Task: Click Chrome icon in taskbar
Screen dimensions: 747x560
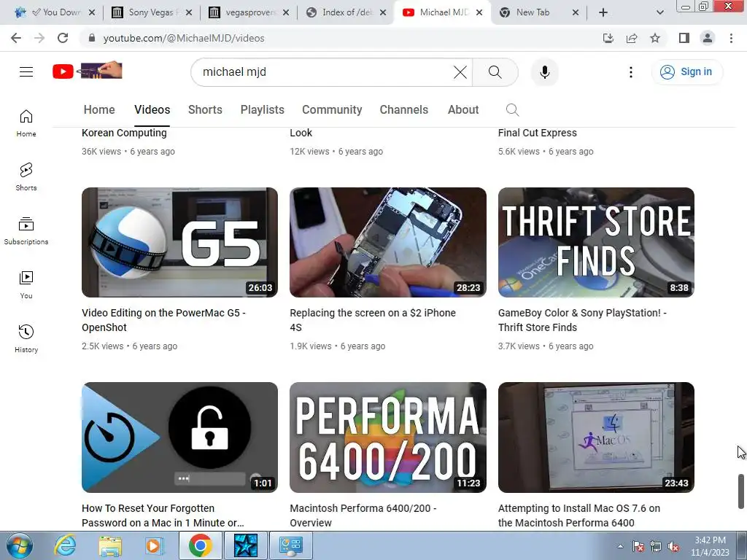Action: pyautogui.click(x=200, y=545)
